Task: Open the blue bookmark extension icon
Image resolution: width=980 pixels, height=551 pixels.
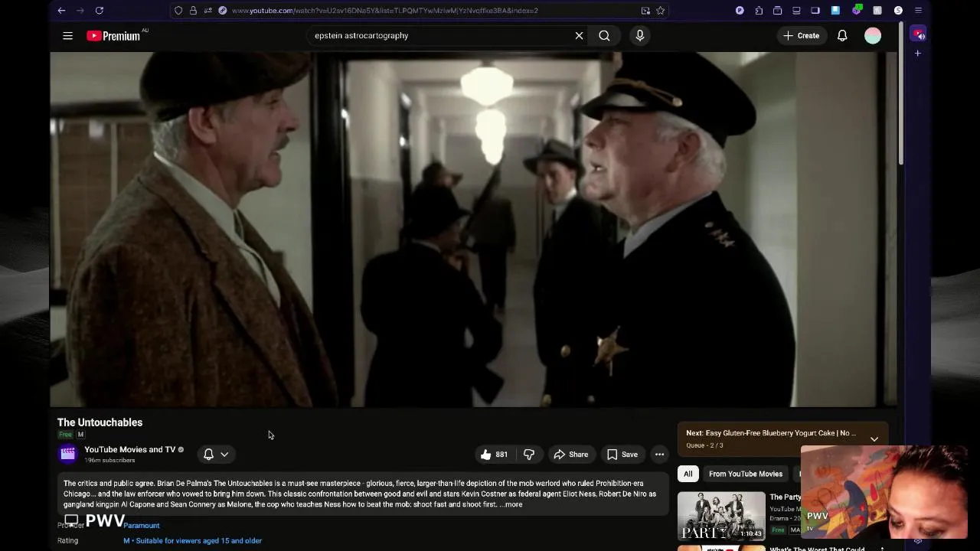Action: point(835,11)
